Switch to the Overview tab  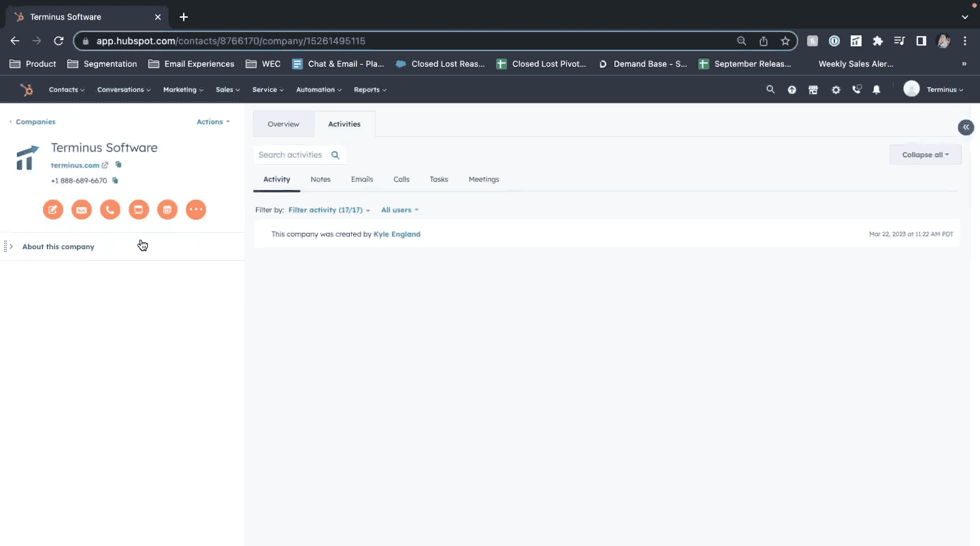(283, 124)
